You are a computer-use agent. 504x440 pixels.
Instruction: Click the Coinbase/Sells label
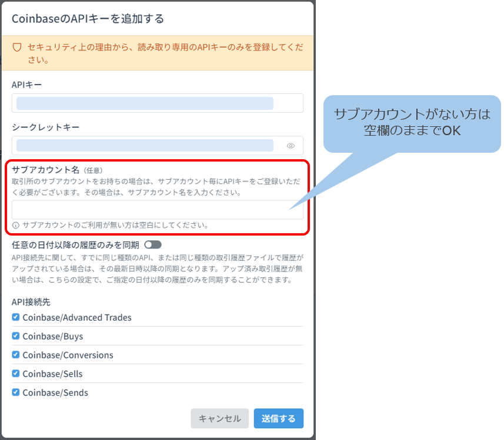click(x=52, y=374)
